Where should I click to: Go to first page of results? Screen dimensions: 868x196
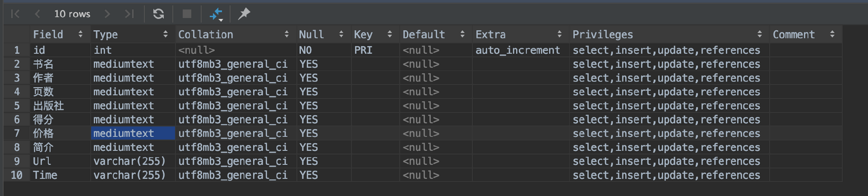(15, 14)
